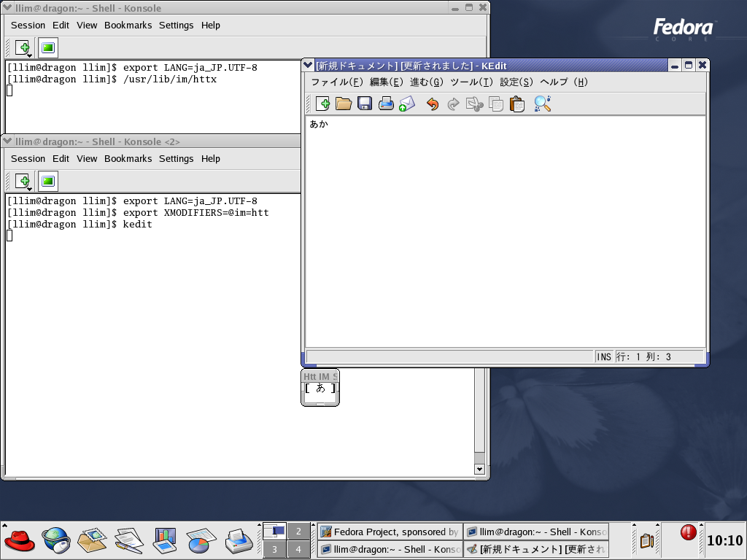Click the kedit command line in Konsole <2>
The height and width of the screenshot is (560, 747).
point(80,225)
